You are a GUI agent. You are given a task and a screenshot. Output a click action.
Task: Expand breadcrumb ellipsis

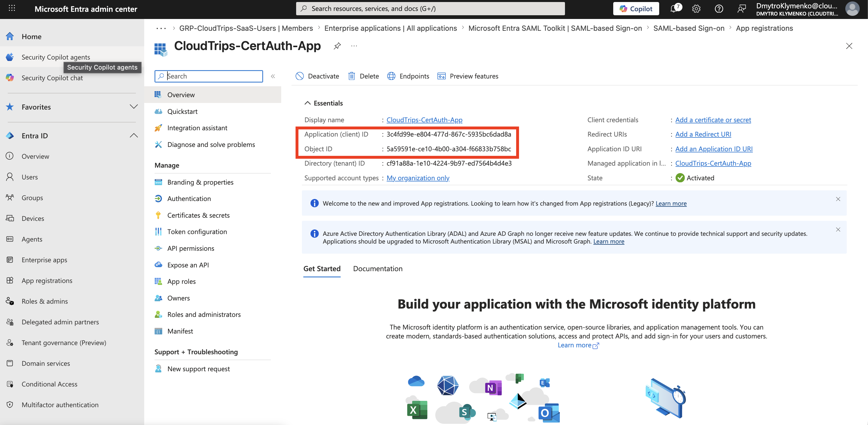pos(161,28)
